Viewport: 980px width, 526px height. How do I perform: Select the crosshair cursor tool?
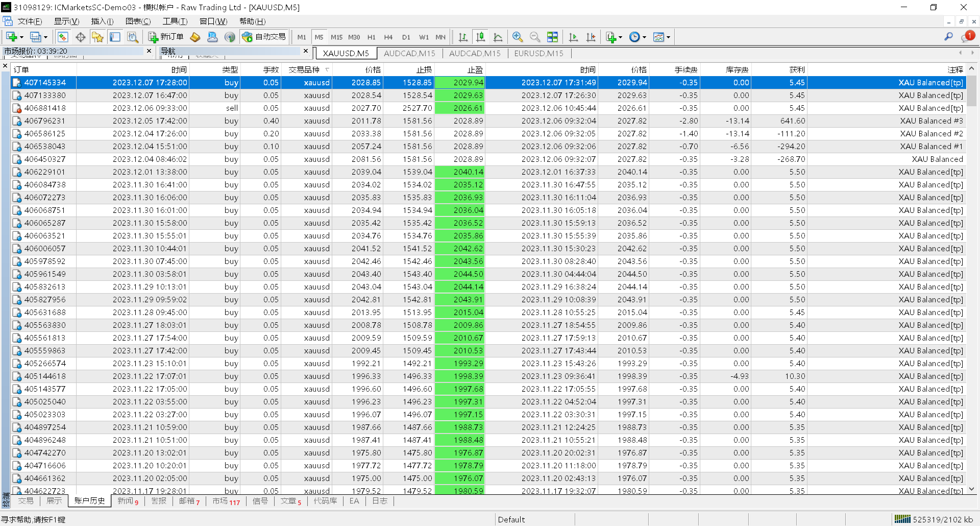tap(80, 37)
